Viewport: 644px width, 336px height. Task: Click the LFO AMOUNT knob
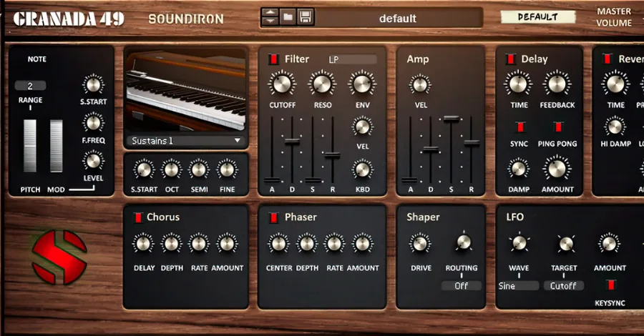coord(609,244)
